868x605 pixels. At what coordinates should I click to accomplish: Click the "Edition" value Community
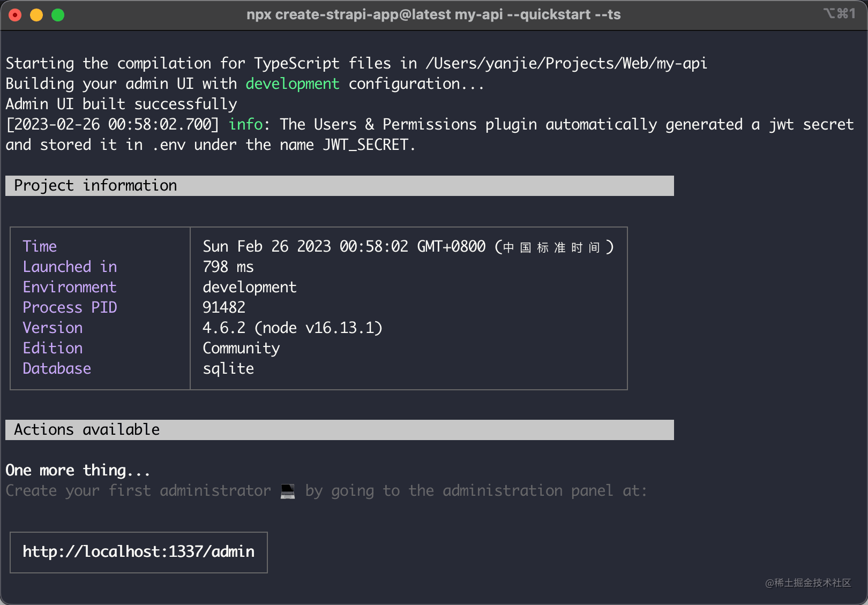pos(241,348)
